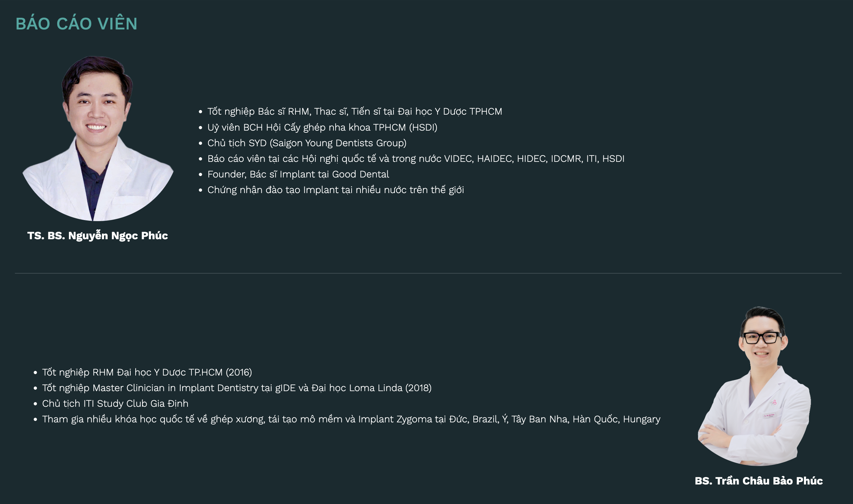Click the word HSDI ending the conferences line
This screenshot has height=504, width=853.
click(613, 159)
